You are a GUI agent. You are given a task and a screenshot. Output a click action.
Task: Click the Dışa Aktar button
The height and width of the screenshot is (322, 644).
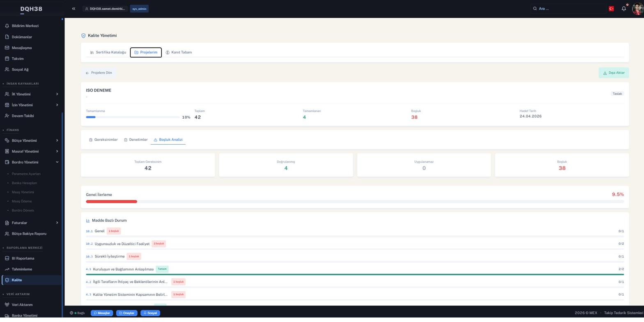click(x=614, y=73)
